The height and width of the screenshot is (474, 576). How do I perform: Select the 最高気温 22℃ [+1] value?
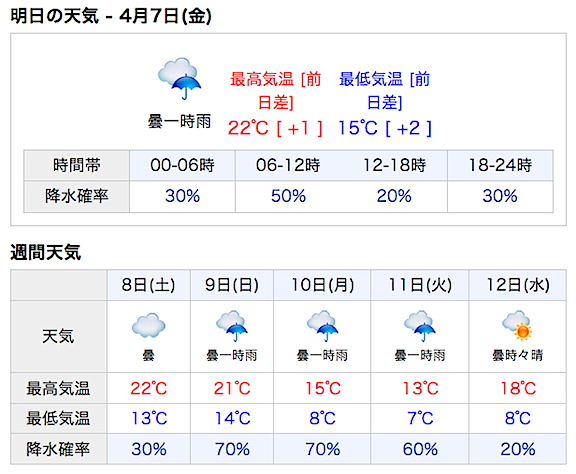pos(275,128)
